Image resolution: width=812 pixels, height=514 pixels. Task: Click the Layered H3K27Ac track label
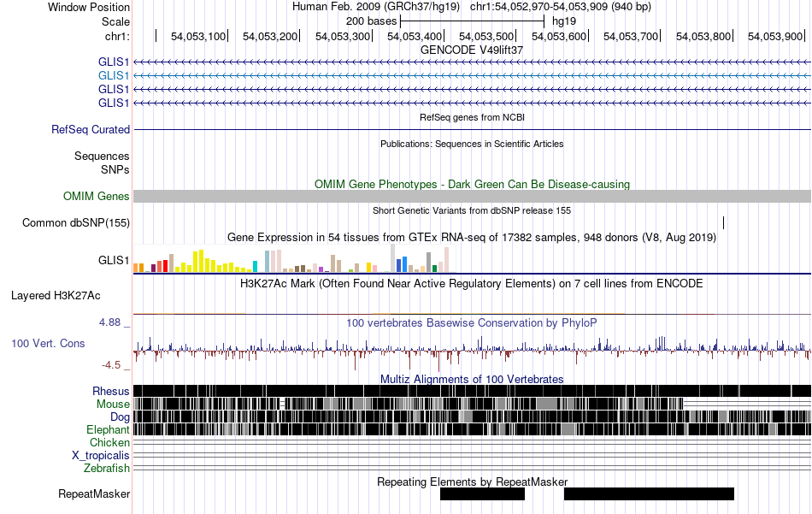pos(56,295)
